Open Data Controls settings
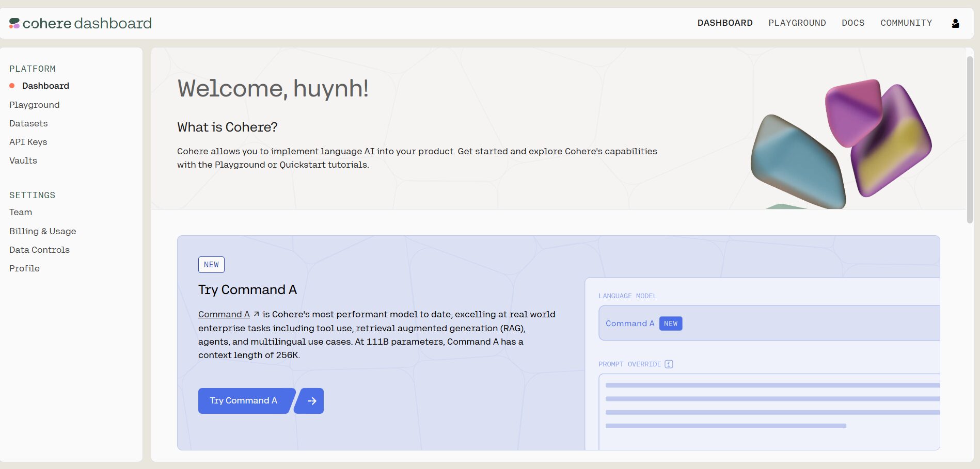 coord(39,250)
